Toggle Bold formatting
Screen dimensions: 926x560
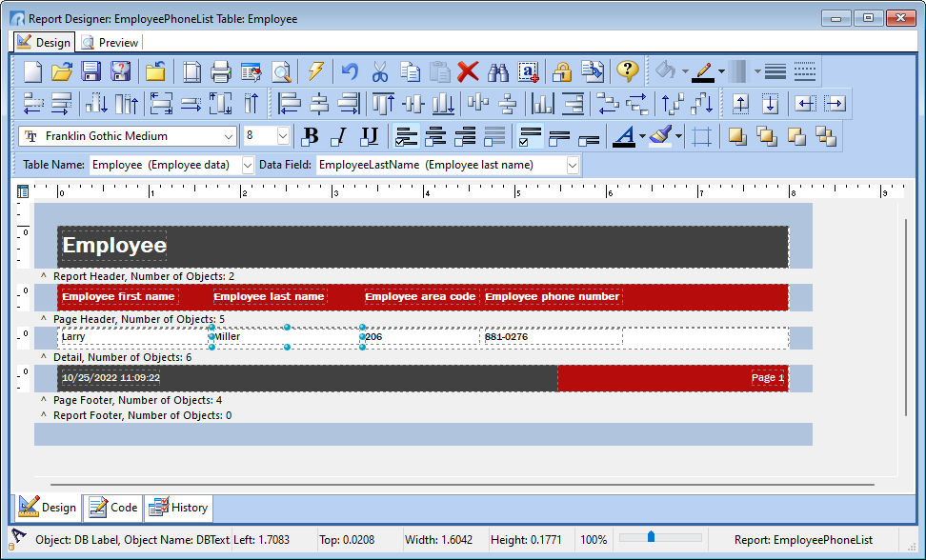pyautogui.click(x=310, y=136)
